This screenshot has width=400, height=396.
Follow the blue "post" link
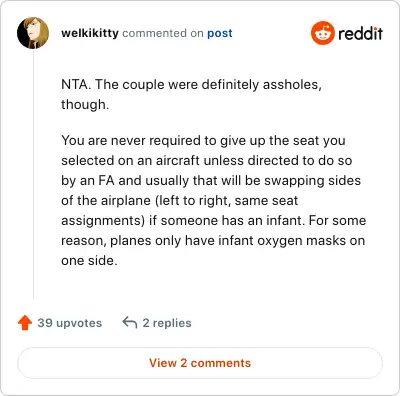220,33
